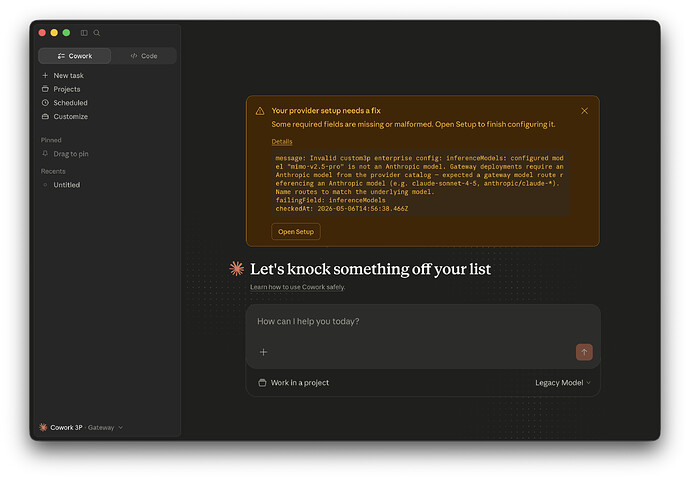The image size is (690, 479).
Task: Minimize window with yellow button
Action: 54,33
